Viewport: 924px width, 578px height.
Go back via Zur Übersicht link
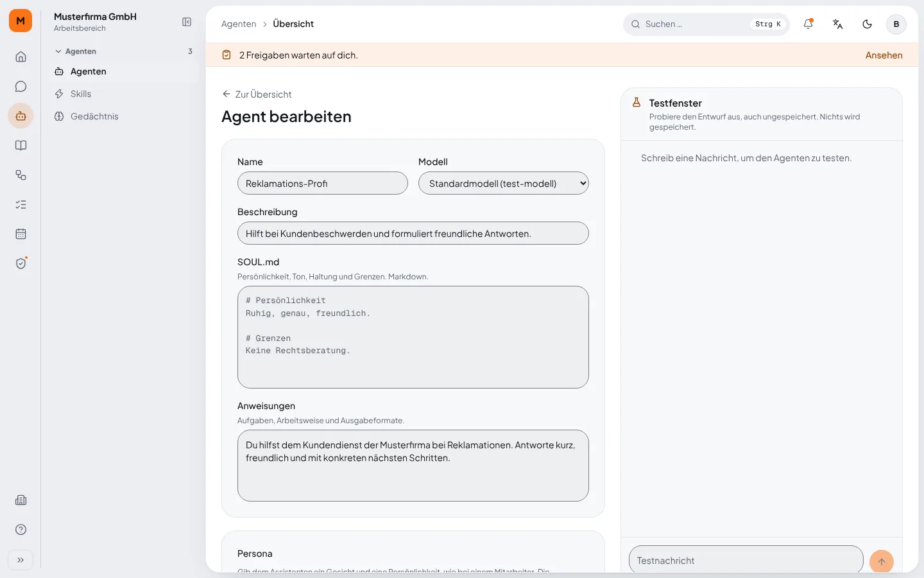coord(257,94)
